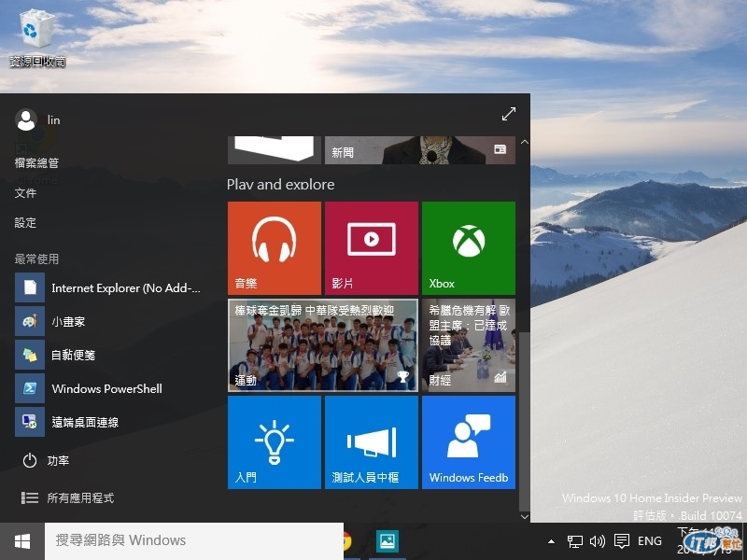Click the tile list scroll-up arrow
747x560 pixels.
click(525, 142)
